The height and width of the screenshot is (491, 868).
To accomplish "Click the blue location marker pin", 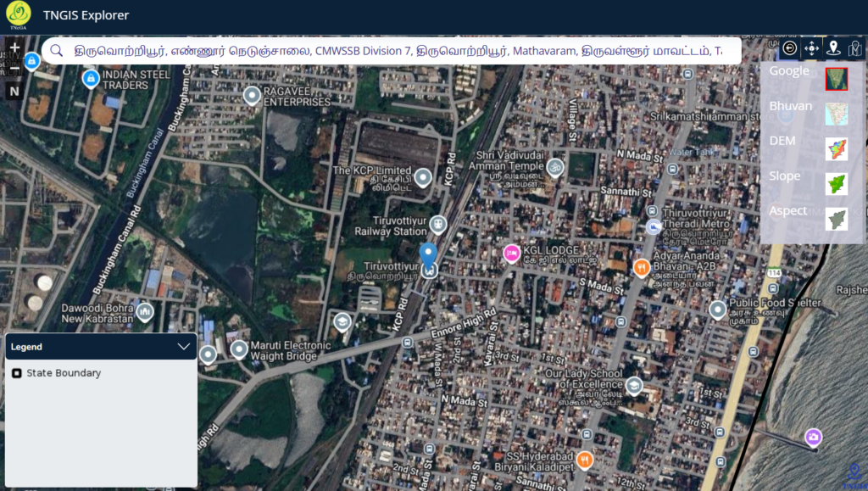I will tap(428, 254).
